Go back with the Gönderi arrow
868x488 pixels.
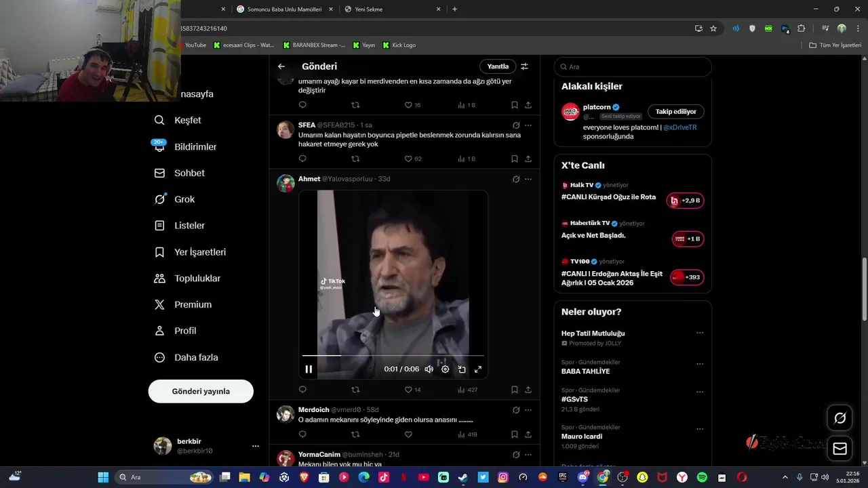coord(281,66)
